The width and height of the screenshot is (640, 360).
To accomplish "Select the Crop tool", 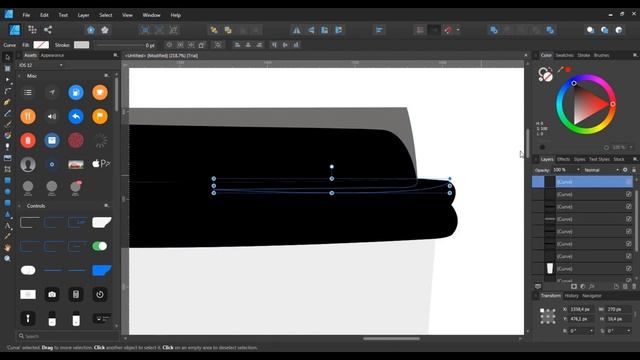I will (7, 169).
